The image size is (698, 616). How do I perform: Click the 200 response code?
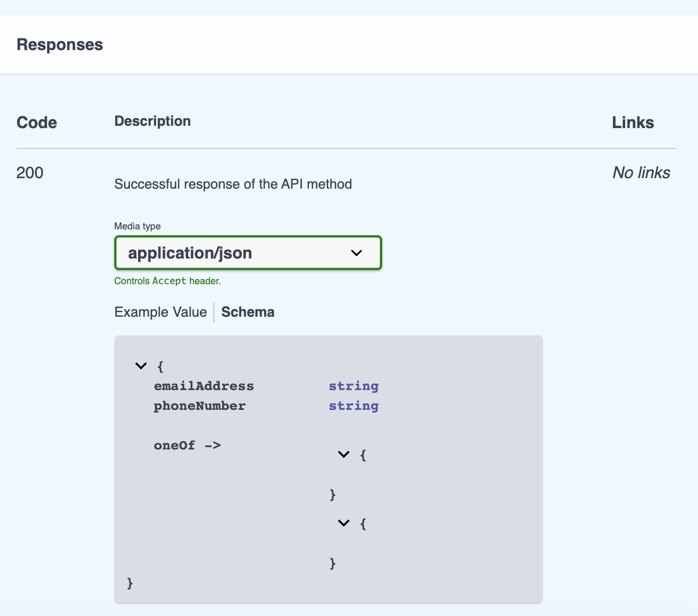click(29, 172)
